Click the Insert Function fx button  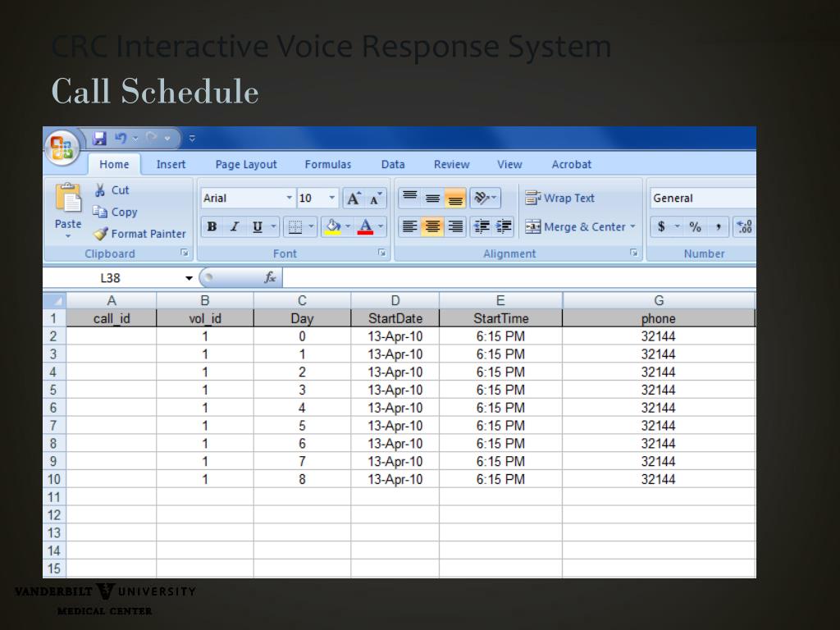[270, 277]
